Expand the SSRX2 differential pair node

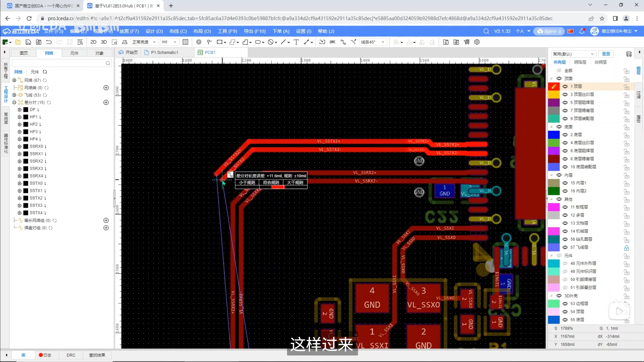point(20,161)
